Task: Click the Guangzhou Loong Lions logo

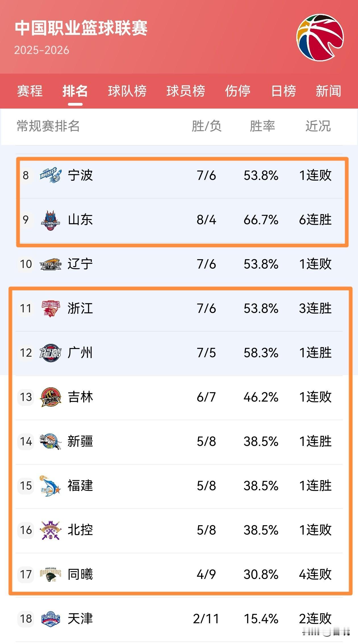Action: [51, 353]
